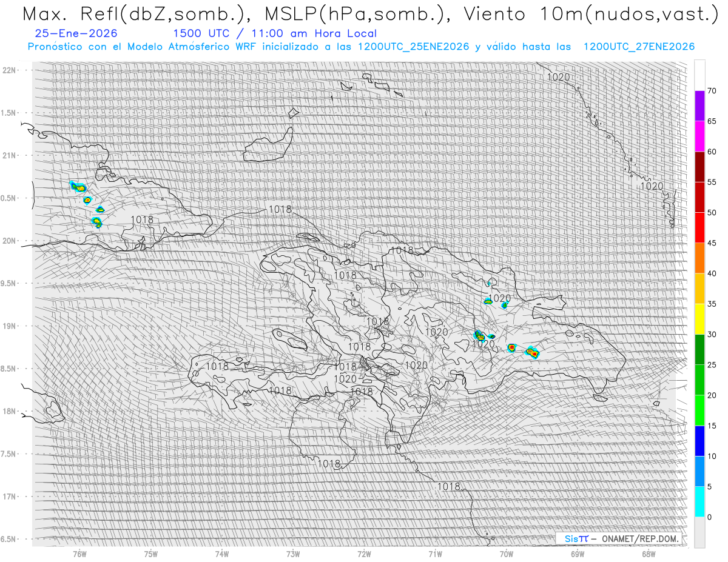Select the 73W longitude axis label
Image resolution: width=728 pixels, height=562 pixels.
(293, 554)
